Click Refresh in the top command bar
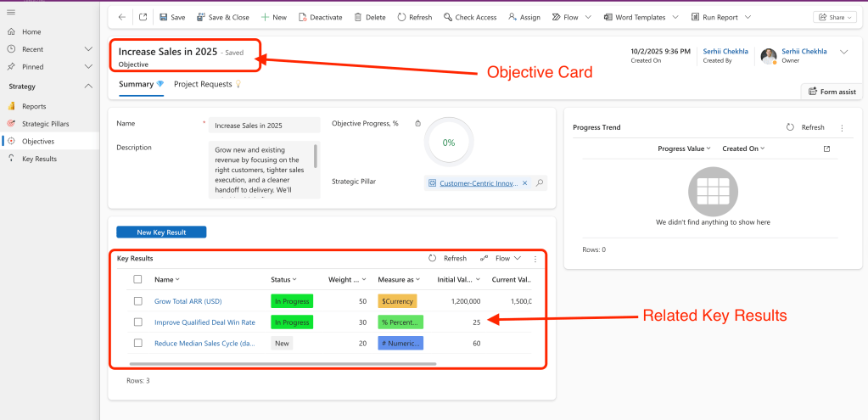868x420 pixels. pos(402,17)
